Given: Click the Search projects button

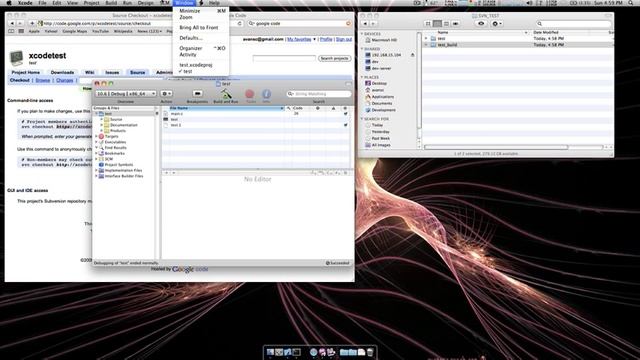Looking at the screenshot, I should coord(334,58).
